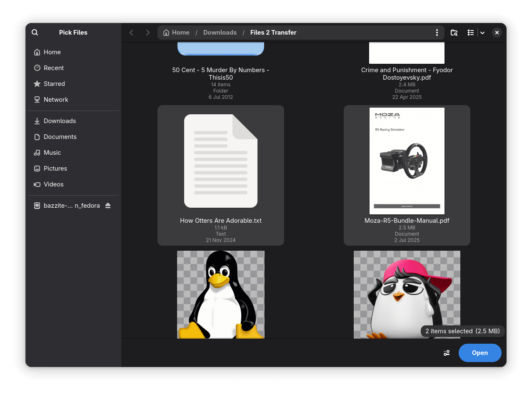Browse the Network locations
Screen dimensions: 532x395
pyautogui.click(x=55, y=99)
